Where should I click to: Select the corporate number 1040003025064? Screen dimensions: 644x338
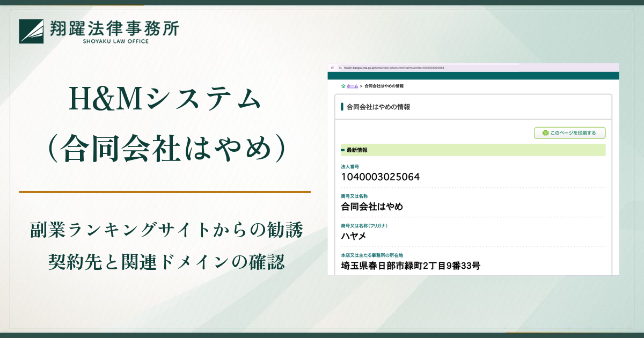380,177
